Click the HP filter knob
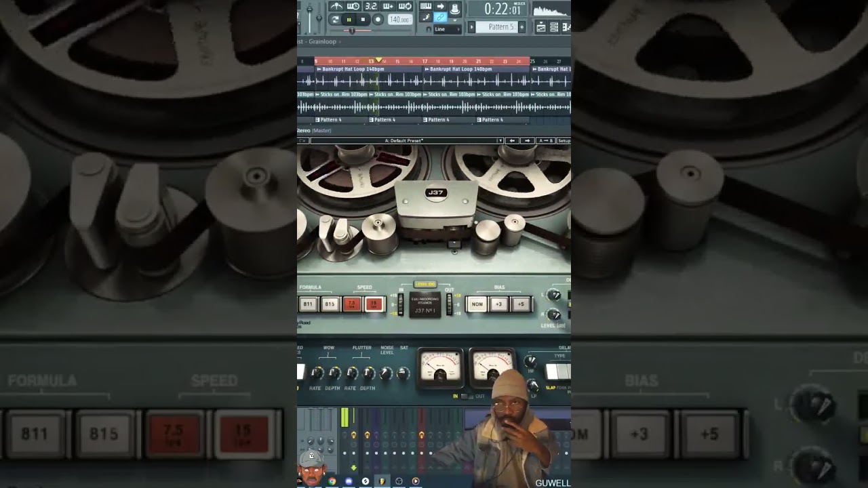Image resolution: width=868 pixels, height=488 pixels. point(531,361)
